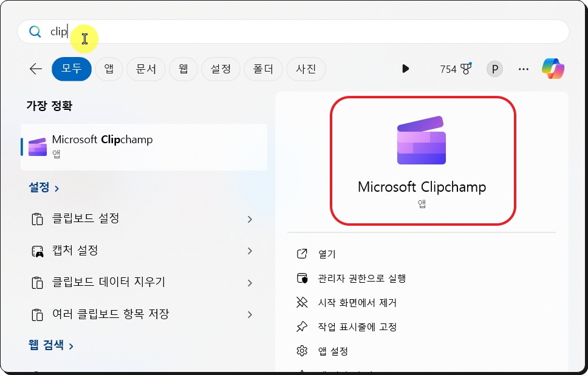
Task: Click the gear icon beside 앱 설정
Action: [302, 351]
